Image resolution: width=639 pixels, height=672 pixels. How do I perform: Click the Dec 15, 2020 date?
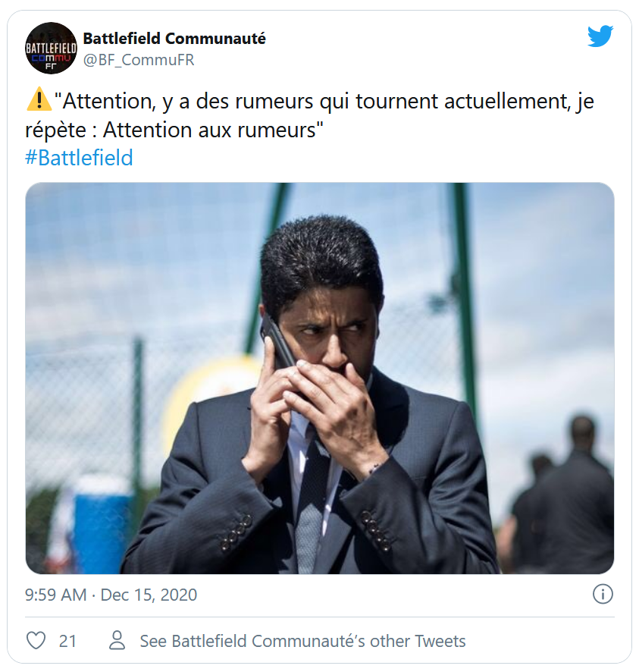click(149, 595)
